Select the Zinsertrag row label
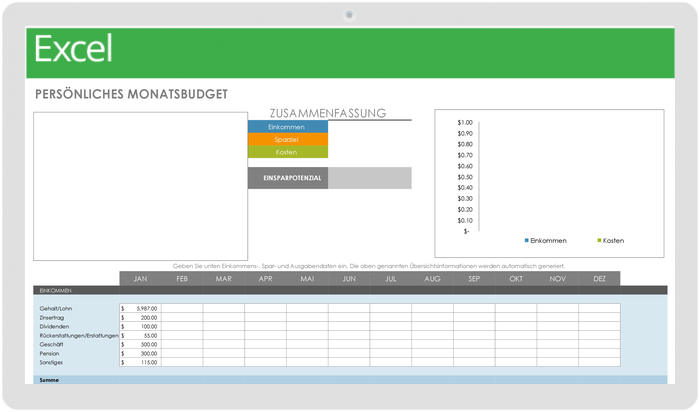Viewport: 700px width, 412px height. click(51, 317)
